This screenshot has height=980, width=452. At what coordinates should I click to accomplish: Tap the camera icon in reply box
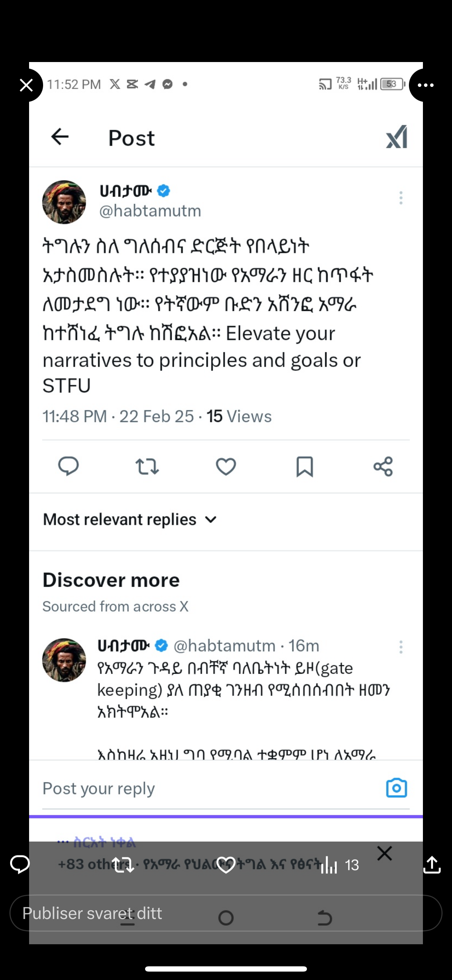point(396,788)
